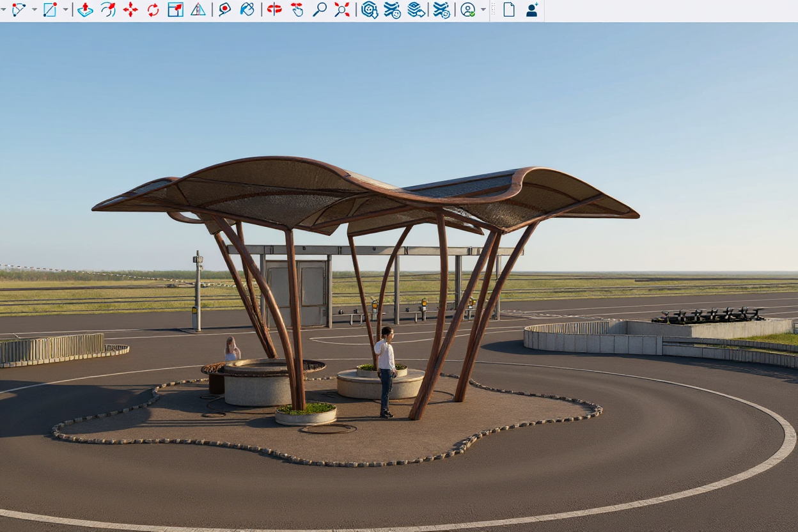Open the blank new document icon

tap(509, 10)
